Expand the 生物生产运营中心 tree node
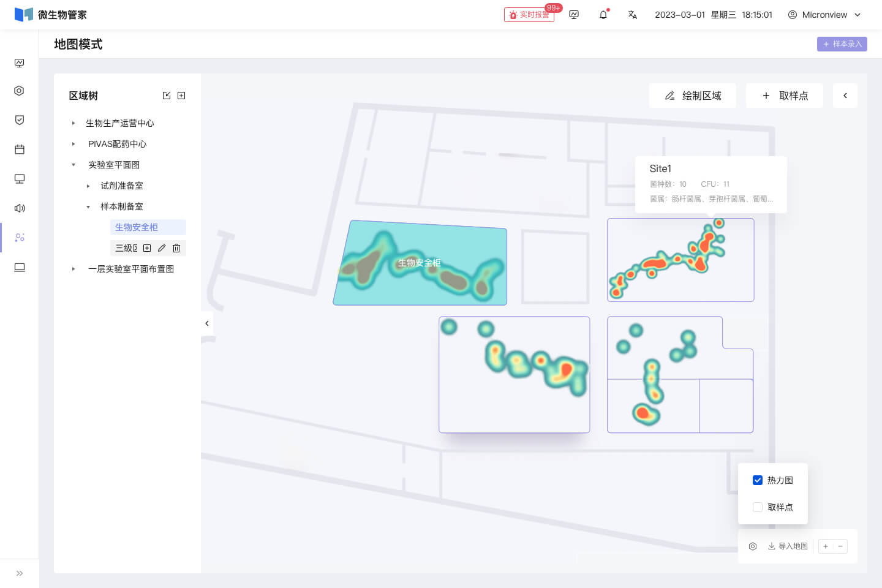 coord(73,123)
